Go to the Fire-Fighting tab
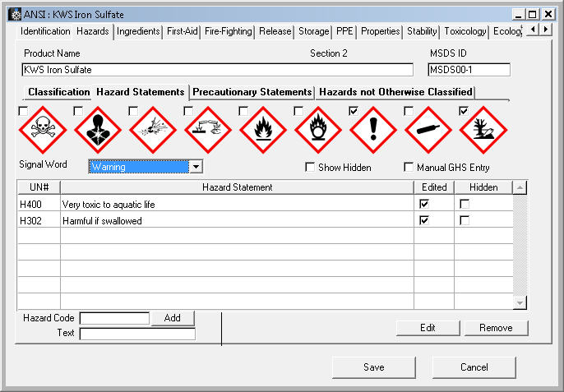The image size is (564, 392). click(229, 31)
